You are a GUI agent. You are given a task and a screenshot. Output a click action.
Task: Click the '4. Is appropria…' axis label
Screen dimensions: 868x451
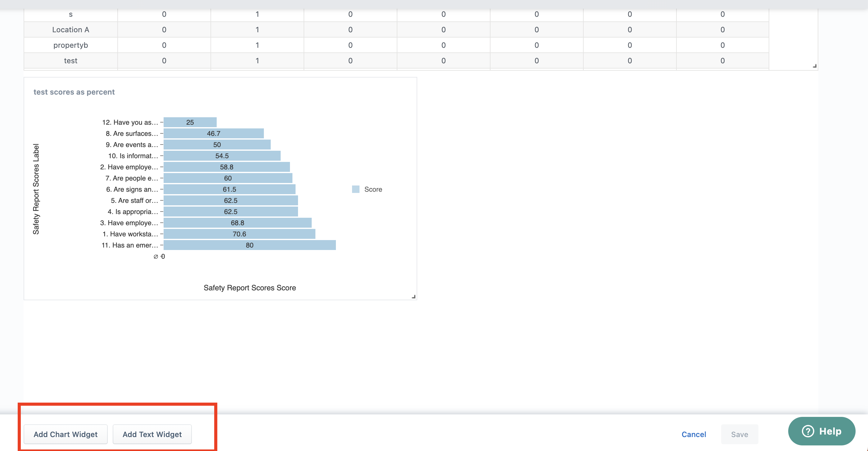coord(133,211)
